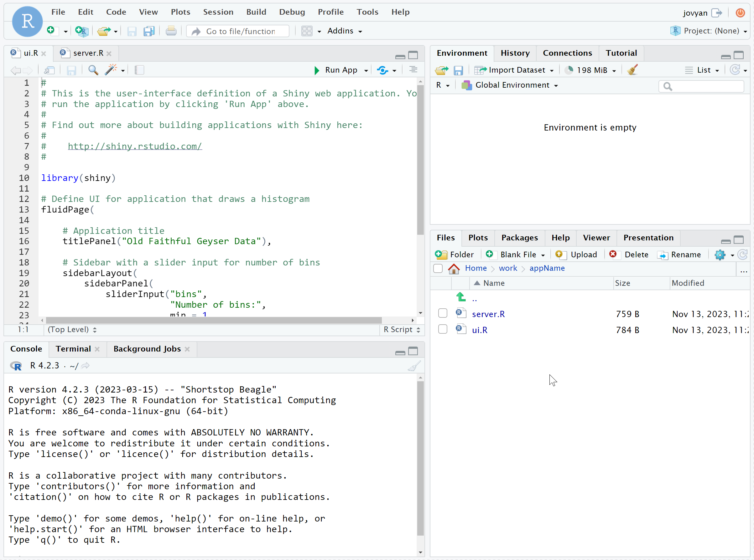The image size is (754, 560).
Task: Click the editor horizontal scrollbar
Action: (x=214, y=320)
